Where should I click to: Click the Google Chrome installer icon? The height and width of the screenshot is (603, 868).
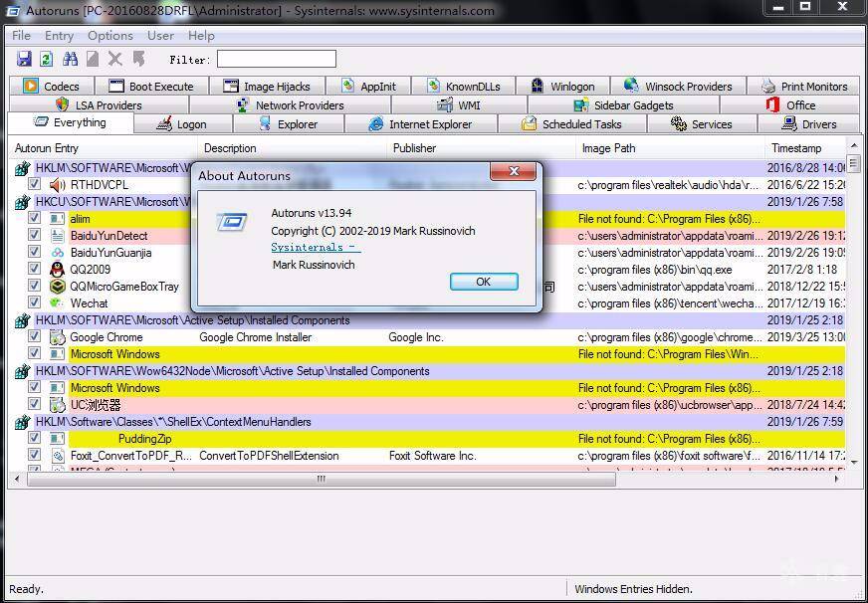57,337
